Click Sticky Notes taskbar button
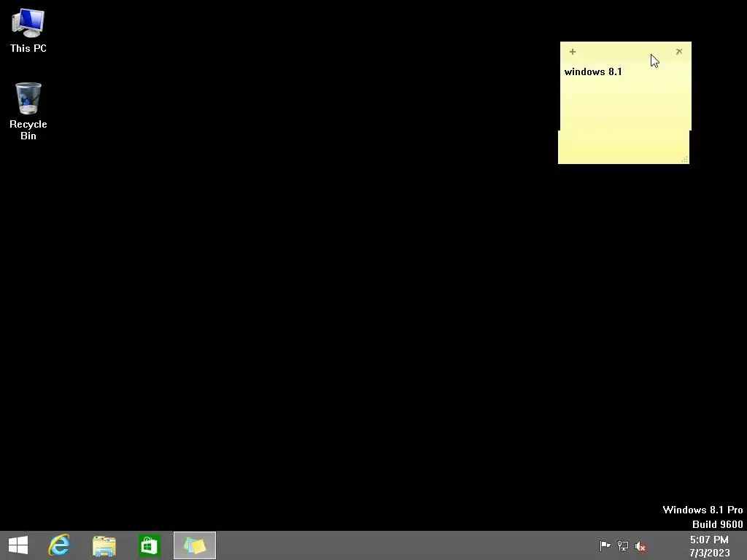747x560 pixels. point(194,545)
